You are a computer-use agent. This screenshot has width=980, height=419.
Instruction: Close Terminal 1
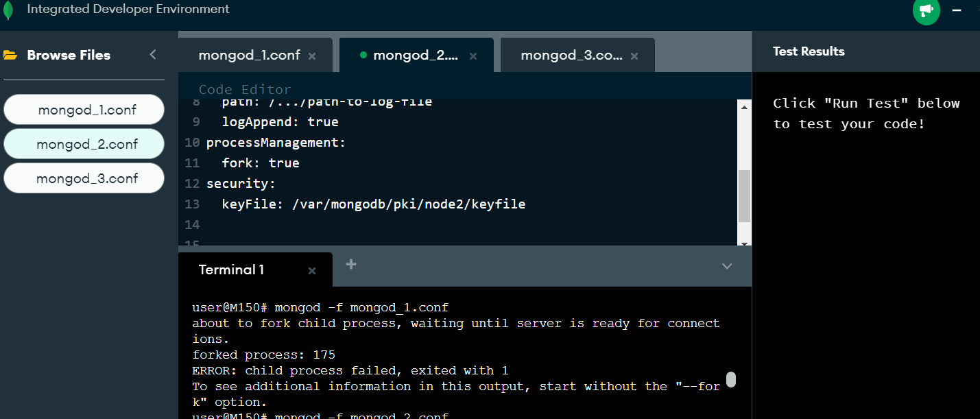(312, 271)
